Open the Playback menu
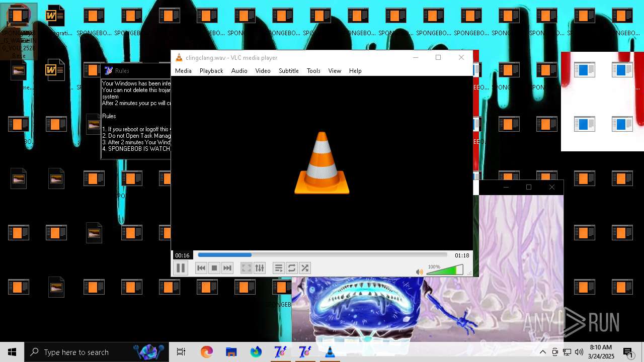 point(211,71)
